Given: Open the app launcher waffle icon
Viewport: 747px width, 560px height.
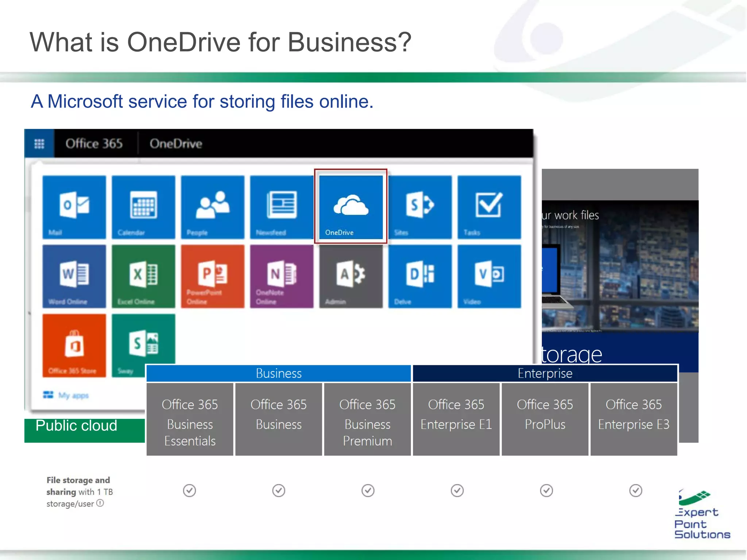Looking at the screenshot, I should pos(39,144).
